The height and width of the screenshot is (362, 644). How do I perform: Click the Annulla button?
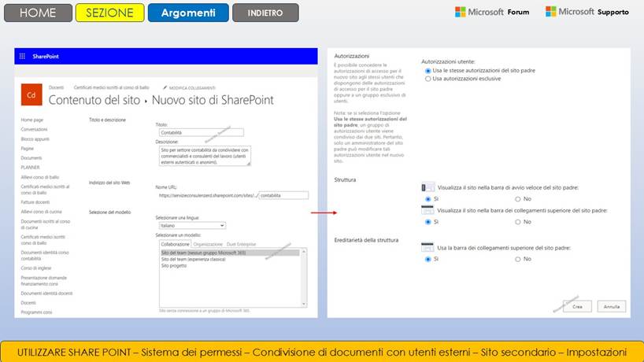612,307
